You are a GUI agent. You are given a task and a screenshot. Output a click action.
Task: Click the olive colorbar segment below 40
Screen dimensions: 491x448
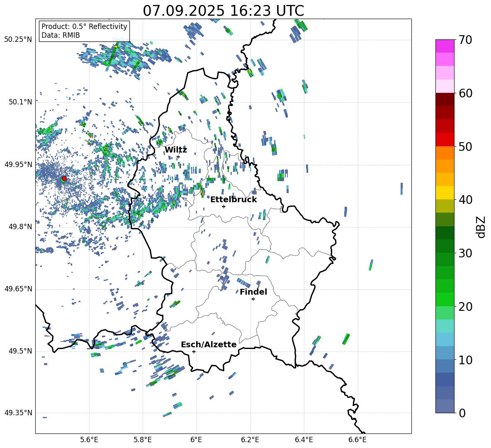pos(445,206)
